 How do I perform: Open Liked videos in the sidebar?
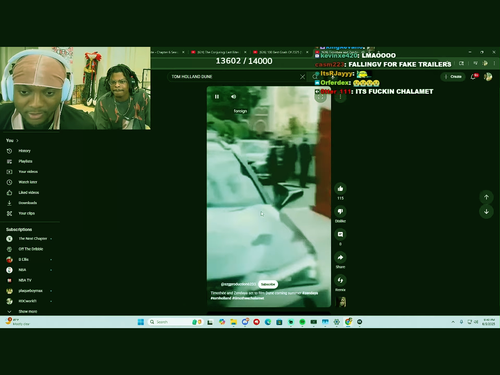(30, 193)
